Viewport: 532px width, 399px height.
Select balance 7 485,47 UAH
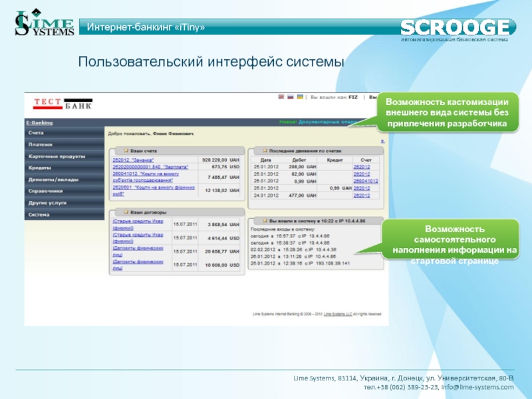[x=223, y=177]
